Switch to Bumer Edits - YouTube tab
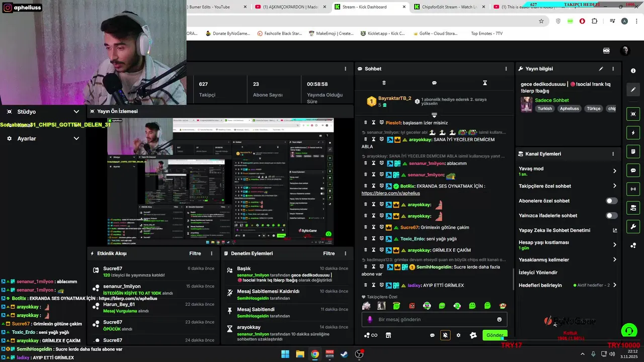The image size is (644, 362). point(216,7)
